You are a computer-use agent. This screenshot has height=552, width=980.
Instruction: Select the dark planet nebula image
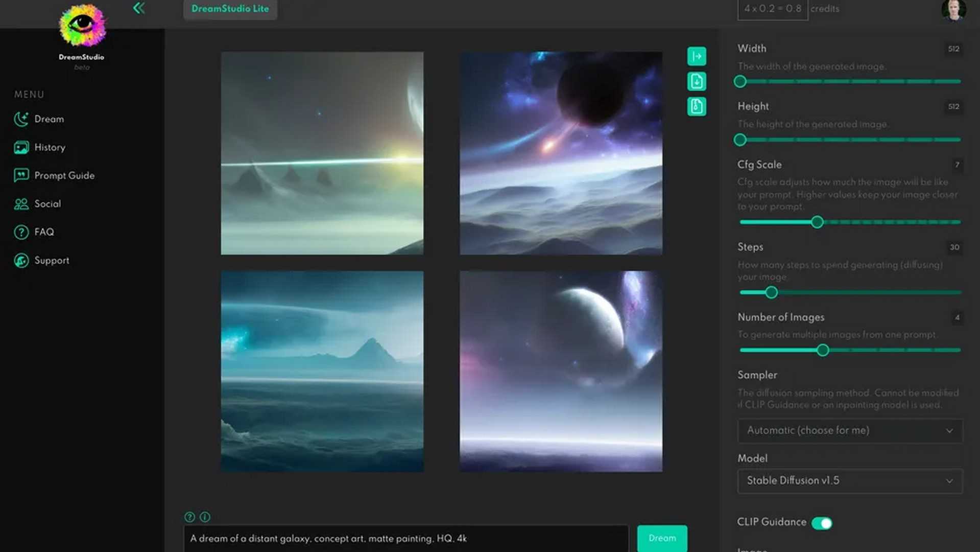[561, 153]
